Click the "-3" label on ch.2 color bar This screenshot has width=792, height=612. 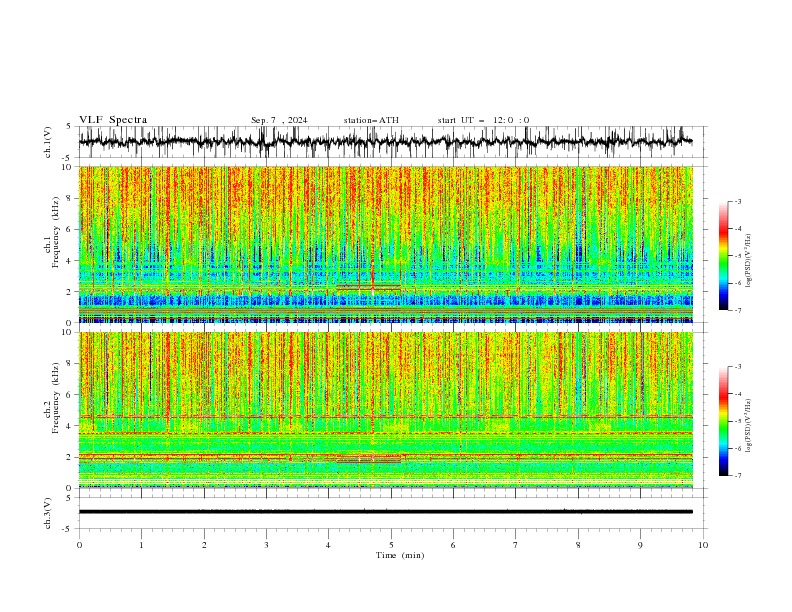(737, 367)
